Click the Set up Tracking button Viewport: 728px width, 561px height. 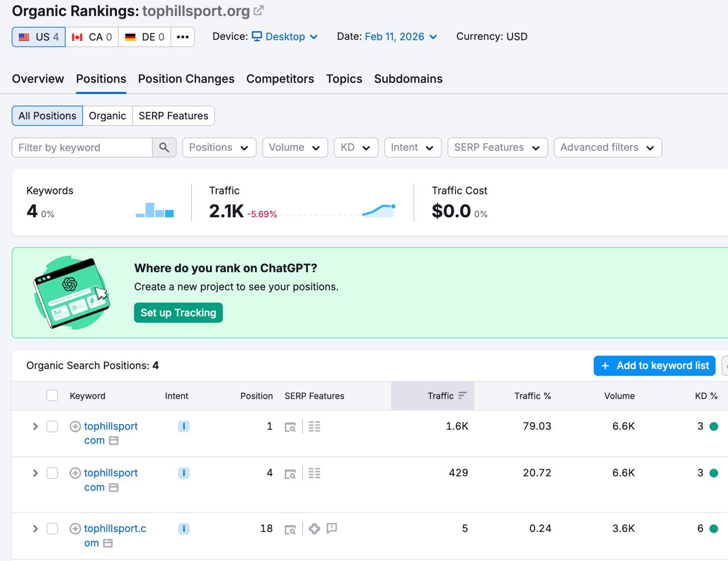pos(178,313)
